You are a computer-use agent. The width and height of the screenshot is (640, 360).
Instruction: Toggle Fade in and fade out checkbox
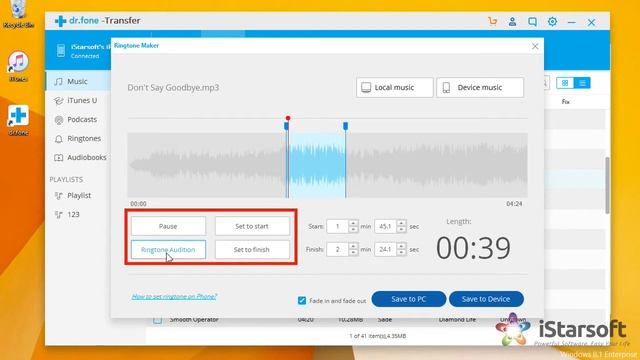(302, 301)
